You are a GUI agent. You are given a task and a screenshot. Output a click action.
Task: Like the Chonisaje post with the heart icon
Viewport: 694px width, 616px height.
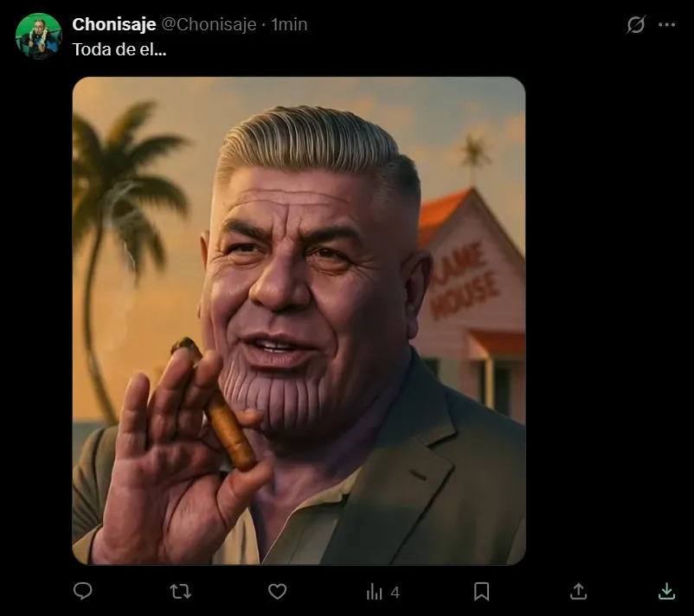[277, 592]
